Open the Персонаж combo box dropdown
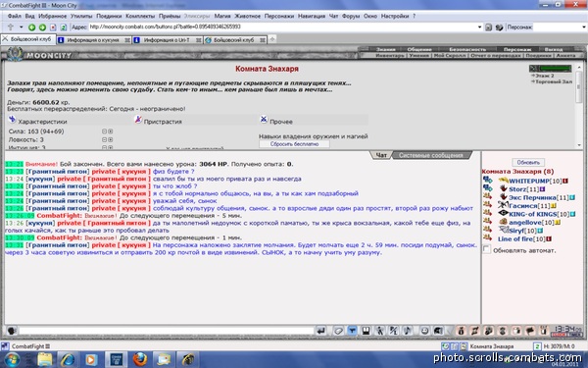Screen dimensions: 588x368 [x=583, y=27]
